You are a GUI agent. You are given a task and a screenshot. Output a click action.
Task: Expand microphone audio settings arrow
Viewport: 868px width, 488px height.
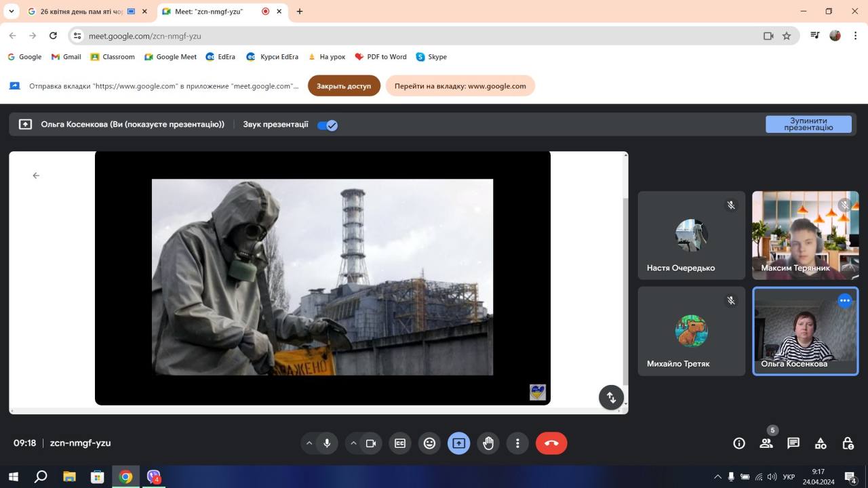[309, 443]
